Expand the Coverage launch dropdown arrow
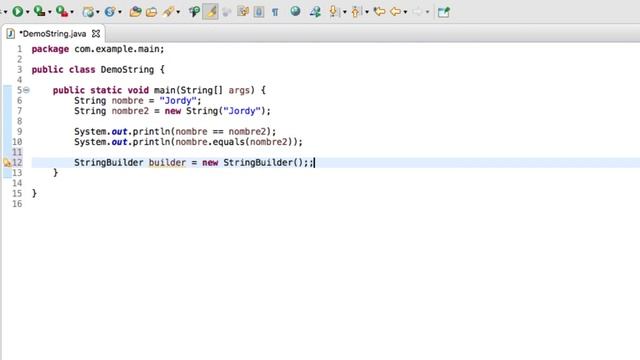The image size is (640, 360). click(x=50, y=12)
